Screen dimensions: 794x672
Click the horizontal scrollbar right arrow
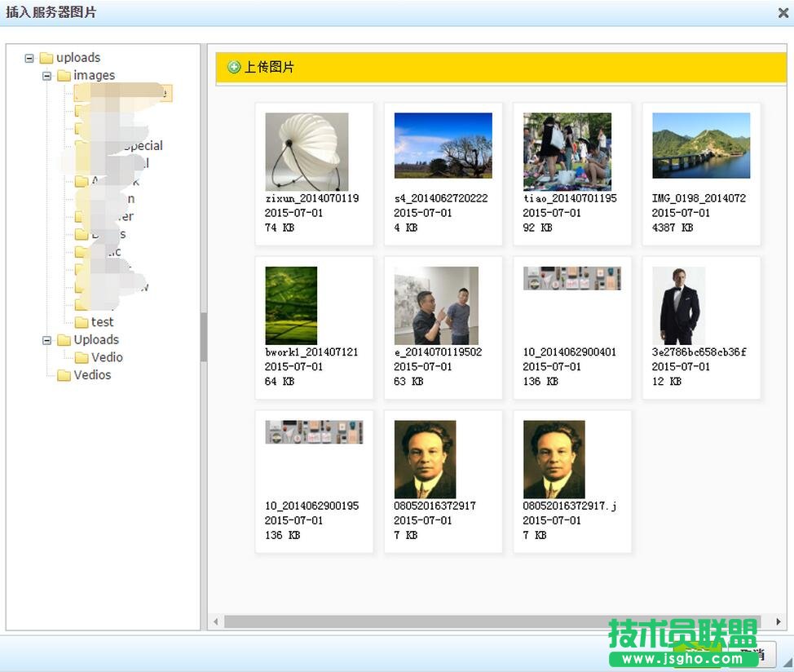(x=779, y=621)
